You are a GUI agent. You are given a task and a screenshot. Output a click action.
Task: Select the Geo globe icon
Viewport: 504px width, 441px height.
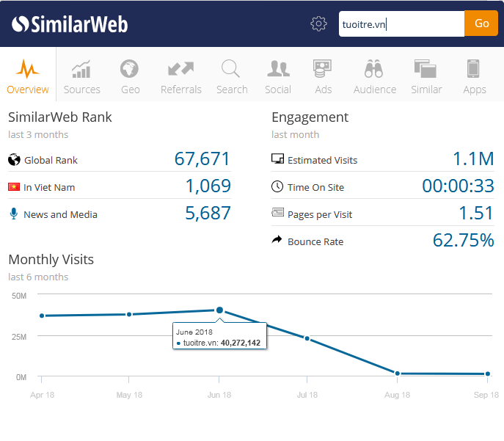pyautogui.click(x=130, y=70)
